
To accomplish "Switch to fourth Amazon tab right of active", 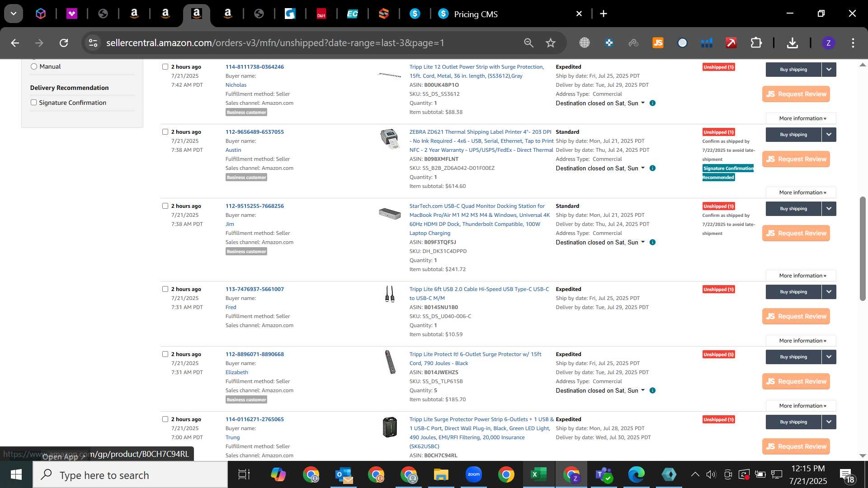I will 228,14.
